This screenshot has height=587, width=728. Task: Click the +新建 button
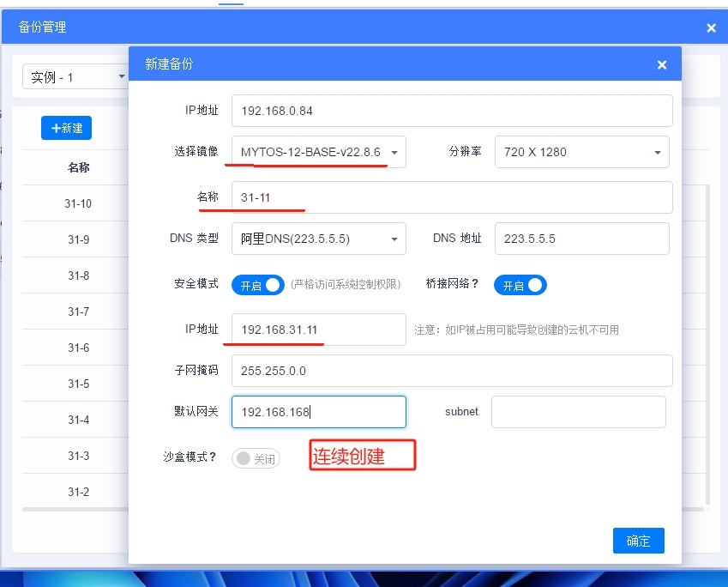point(66,128)
